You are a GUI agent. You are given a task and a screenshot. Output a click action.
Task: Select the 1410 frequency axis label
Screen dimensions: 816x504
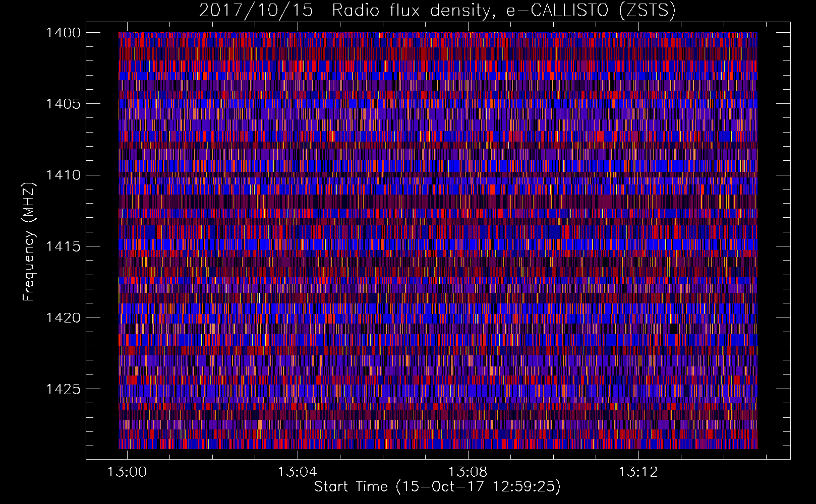click(x=63, y=175)
